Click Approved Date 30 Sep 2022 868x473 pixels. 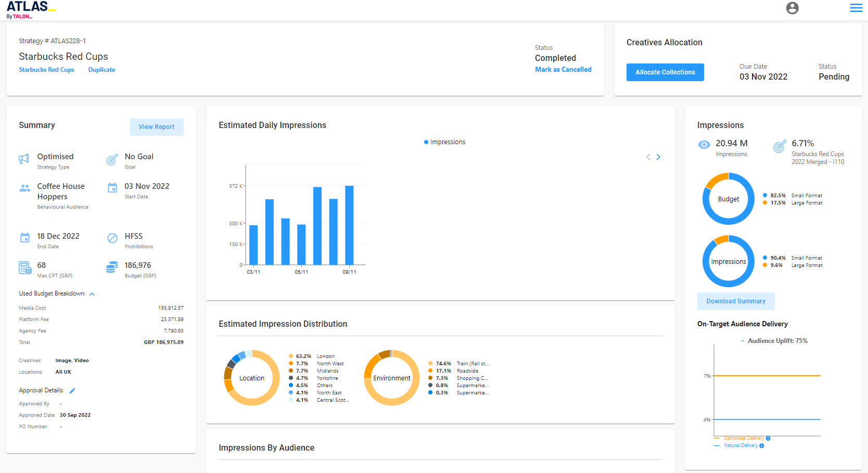(x=75, y=415)
